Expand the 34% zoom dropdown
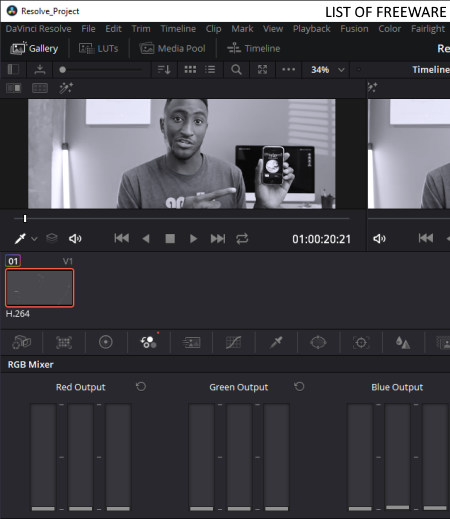Screen dimensions: 450x519 341,70
